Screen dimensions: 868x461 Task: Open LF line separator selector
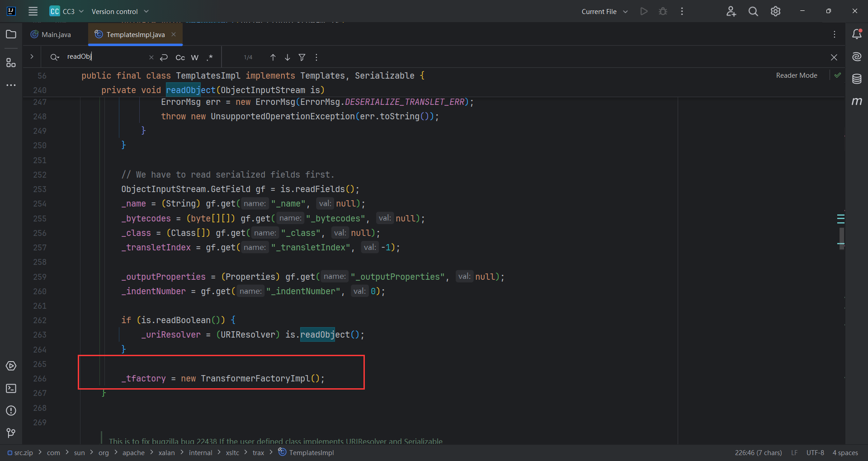794,452
